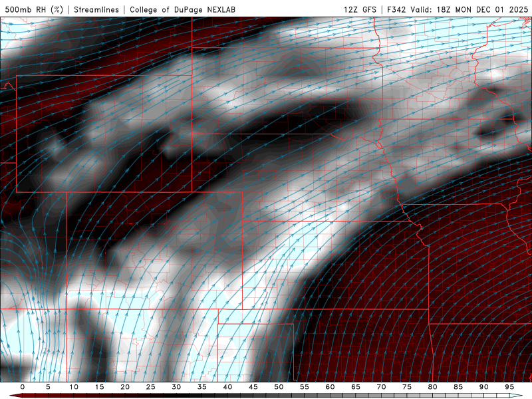Click "College of DuPage NEXLAB" text
Screen dimensions: 532x399
182,9
